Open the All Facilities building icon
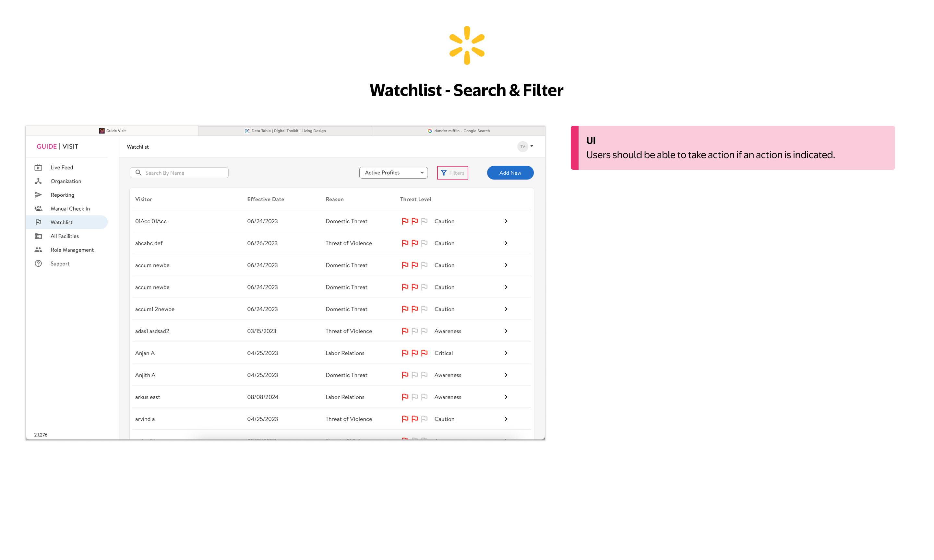Screen dimensions: 934x560 38,236
